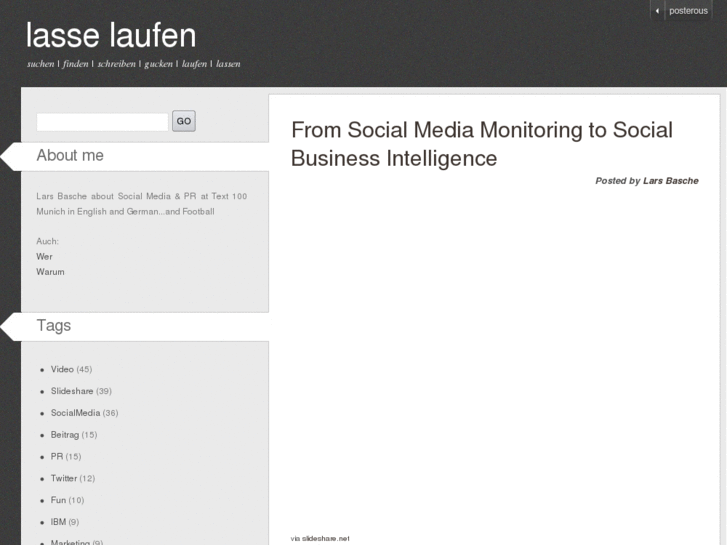Viewport: 727px width, 545px height.
Task: Select the Beitrag tag
Action: point(65,435)
